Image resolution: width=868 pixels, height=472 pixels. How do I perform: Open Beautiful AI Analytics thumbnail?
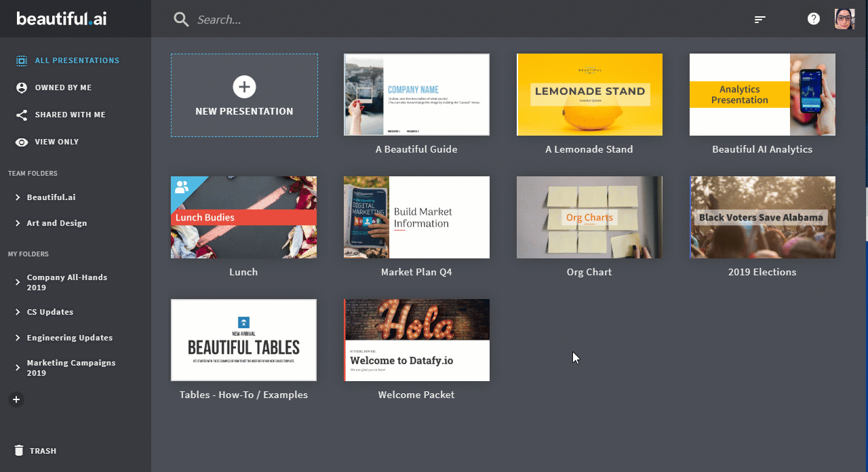[762, 94]
